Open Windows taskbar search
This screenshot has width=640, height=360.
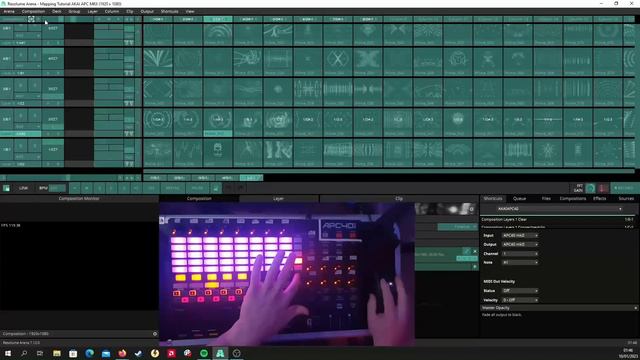(x=24, y=353)
